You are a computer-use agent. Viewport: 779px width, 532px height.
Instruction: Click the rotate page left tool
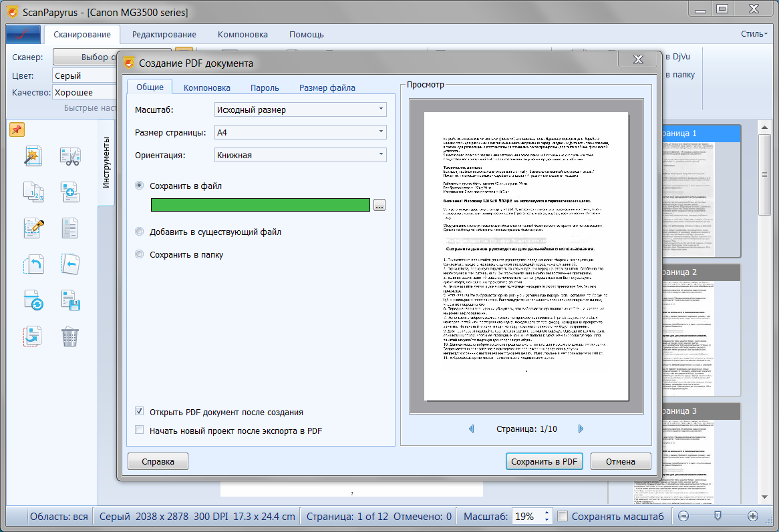point(33,264)
